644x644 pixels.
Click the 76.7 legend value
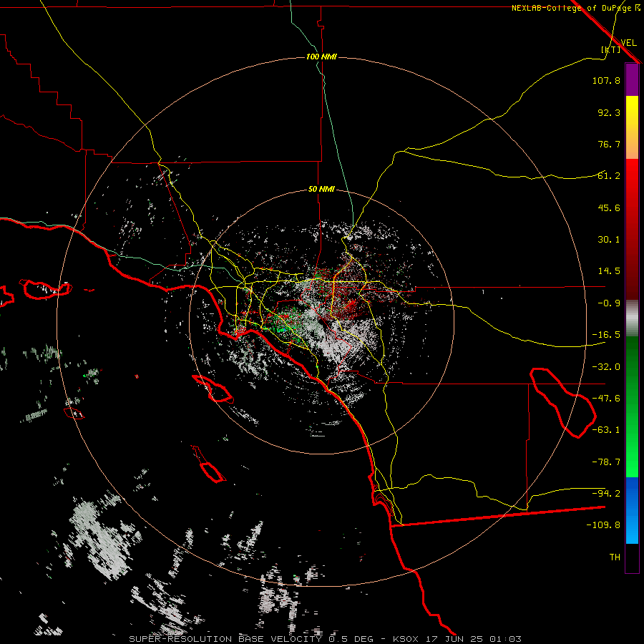pos(609,144)
